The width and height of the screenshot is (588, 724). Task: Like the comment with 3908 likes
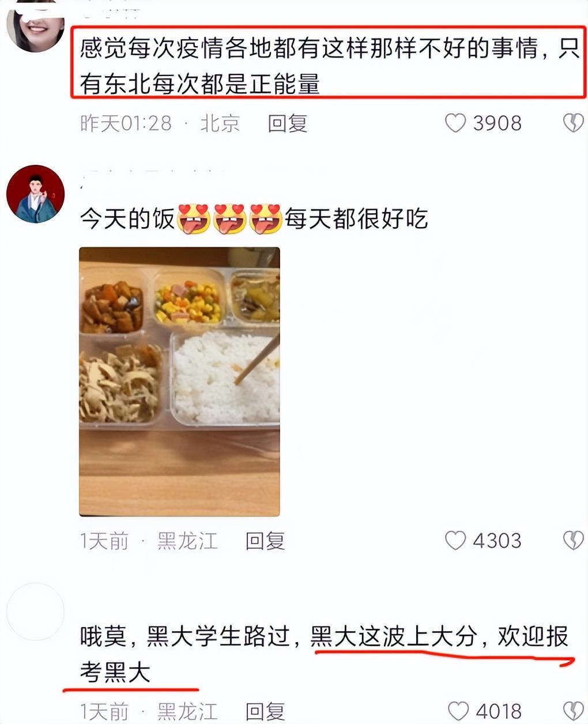455,123
